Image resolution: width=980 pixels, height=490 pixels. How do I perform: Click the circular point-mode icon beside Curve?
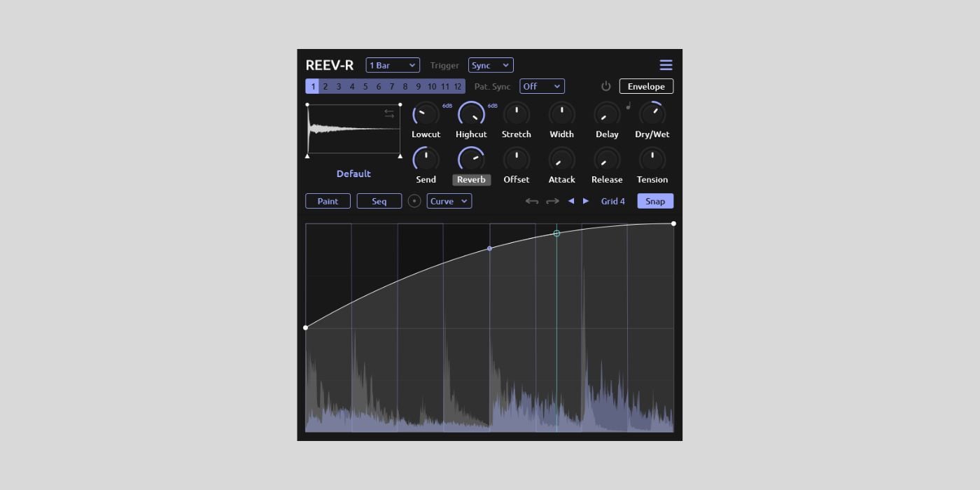pos(414,201)
